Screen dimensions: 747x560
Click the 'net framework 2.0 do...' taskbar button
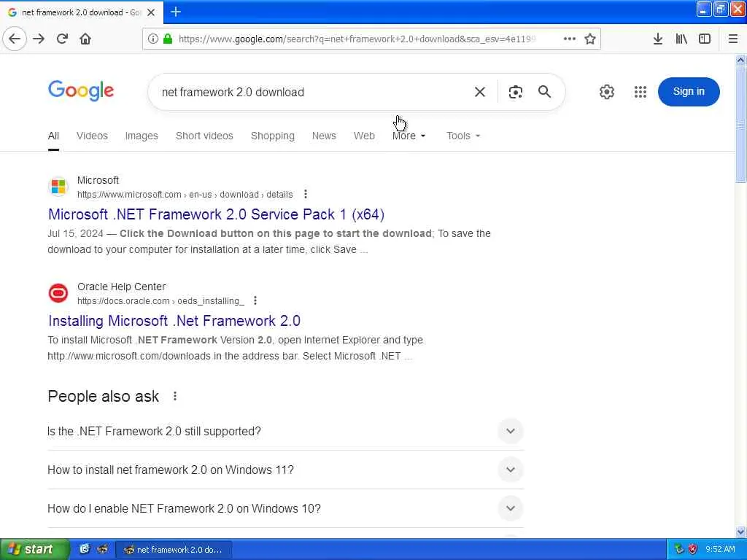pos(174,550)
